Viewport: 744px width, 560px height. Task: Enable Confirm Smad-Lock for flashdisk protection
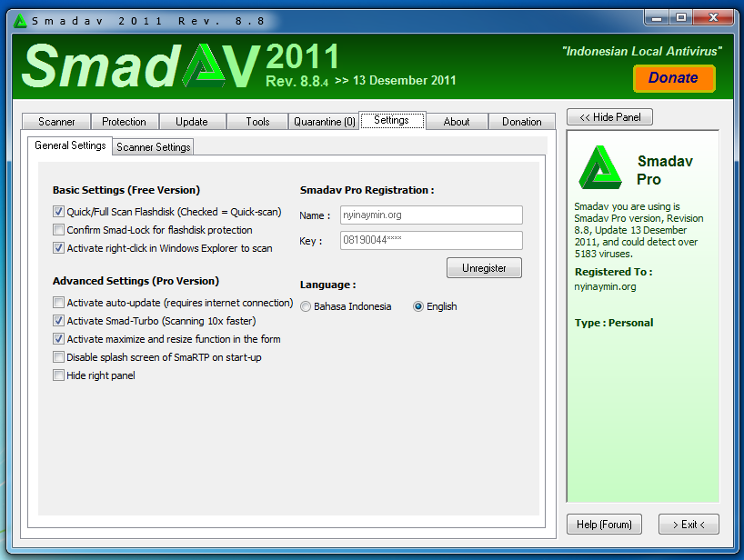click(x=58, y=230)
